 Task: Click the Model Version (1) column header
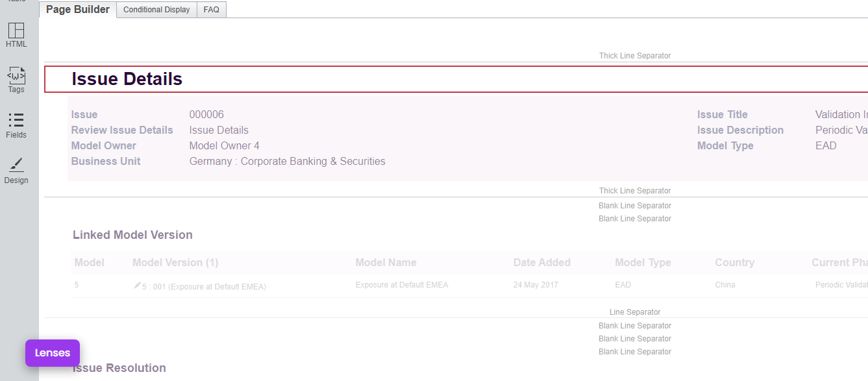tap(175, 263)
